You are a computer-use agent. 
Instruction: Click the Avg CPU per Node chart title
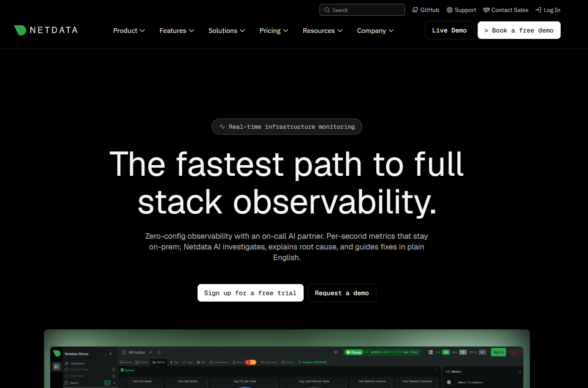(245, 381)
